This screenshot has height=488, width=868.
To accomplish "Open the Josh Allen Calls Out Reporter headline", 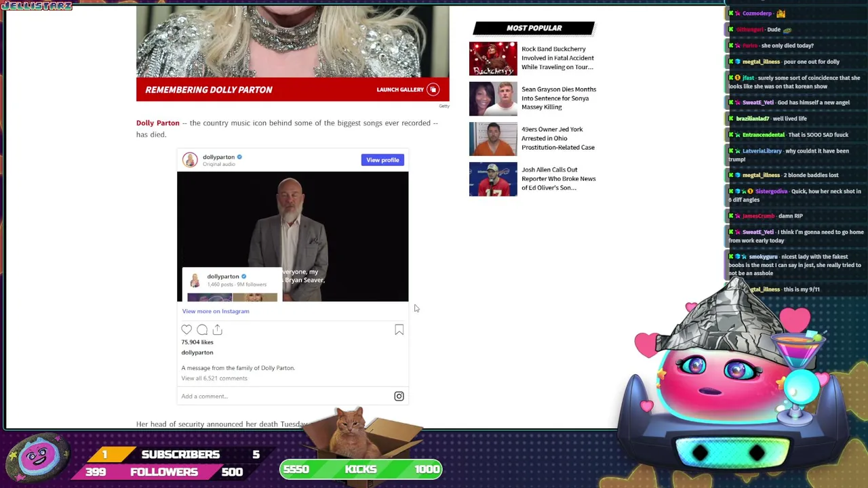I will (x=559, y=179).
